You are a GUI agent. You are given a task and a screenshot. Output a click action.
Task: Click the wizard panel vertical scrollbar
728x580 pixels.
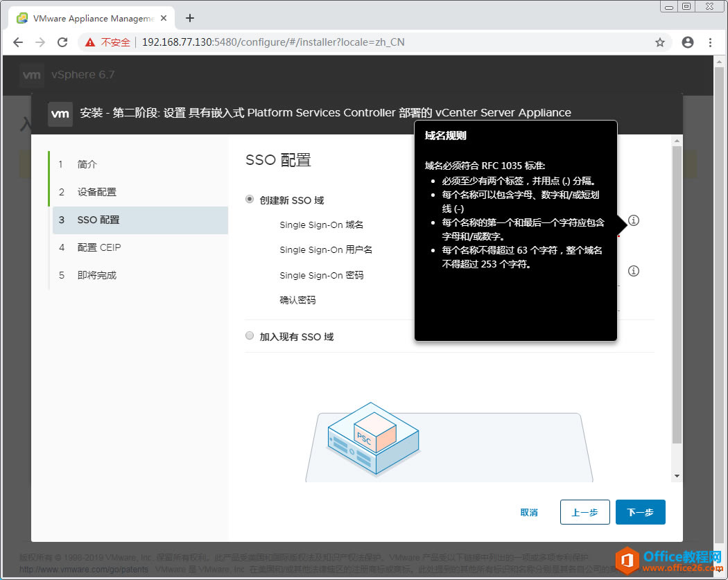[x=677, y=295]
